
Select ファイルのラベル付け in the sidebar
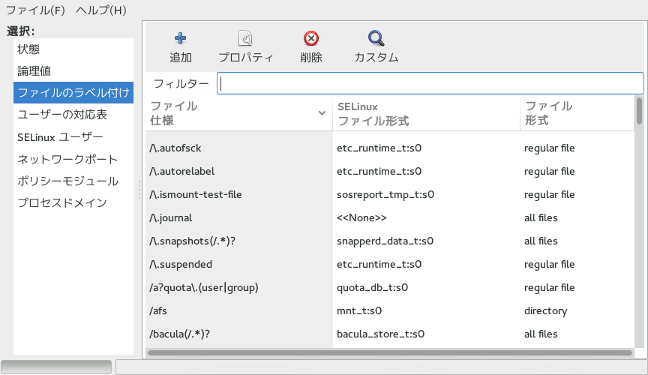click(73, 93)
